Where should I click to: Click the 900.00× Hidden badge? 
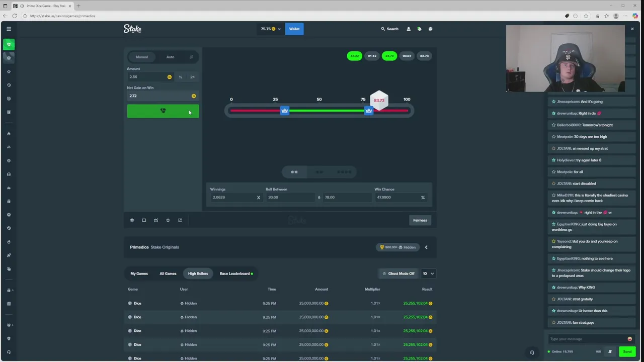397,247
